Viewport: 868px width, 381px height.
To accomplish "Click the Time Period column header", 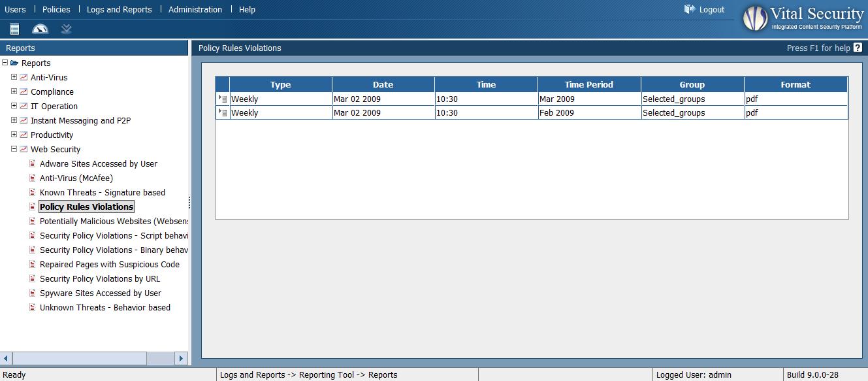I will [x=588, y=84].
